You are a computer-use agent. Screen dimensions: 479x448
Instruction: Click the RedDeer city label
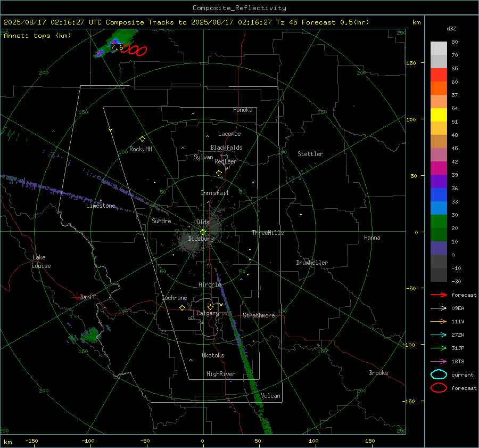(x=226, y=161)
